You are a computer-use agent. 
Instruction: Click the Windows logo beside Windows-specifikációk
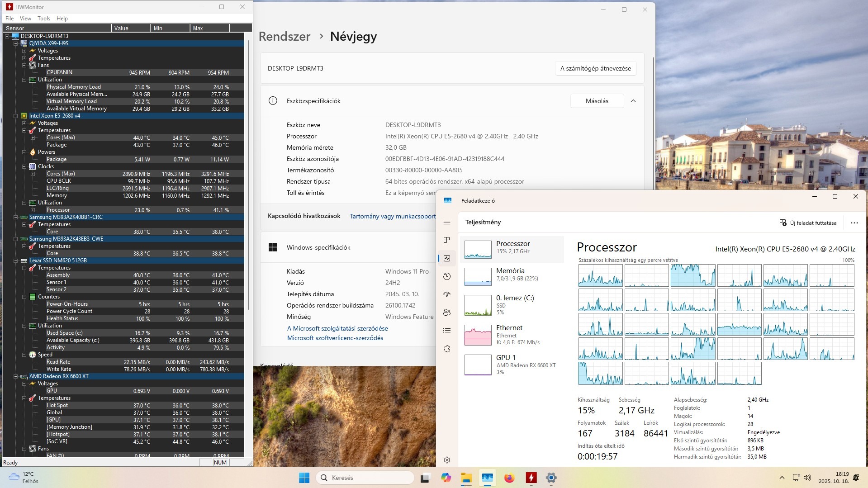(x=273, y=247)
